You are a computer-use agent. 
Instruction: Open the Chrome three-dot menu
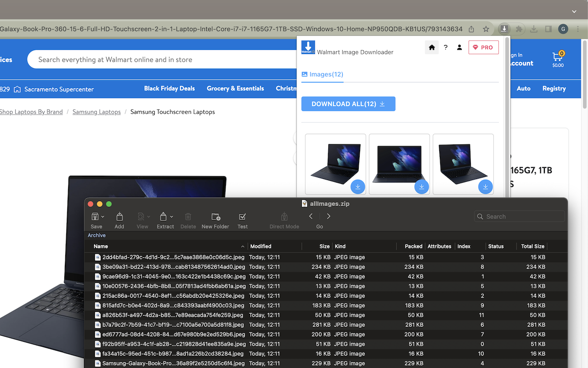click(578, 29)
